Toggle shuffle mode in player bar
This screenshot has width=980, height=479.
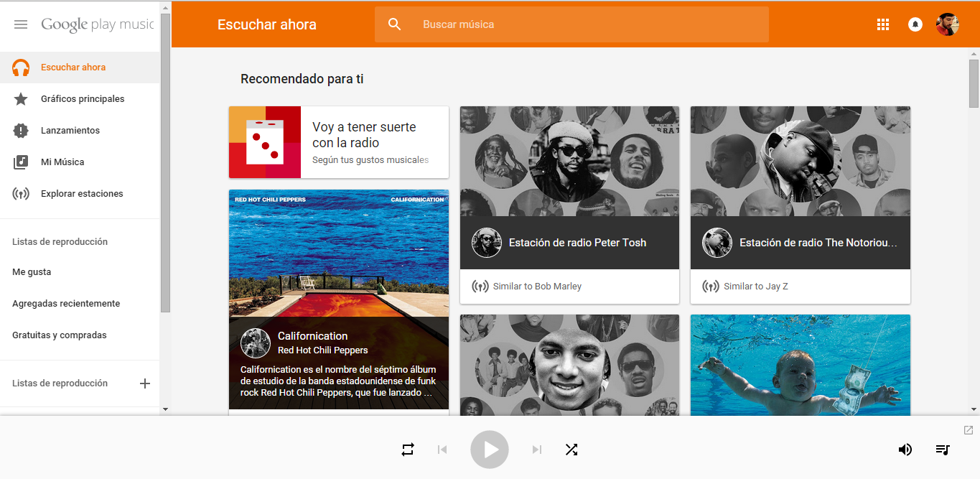tap(571, 450)
